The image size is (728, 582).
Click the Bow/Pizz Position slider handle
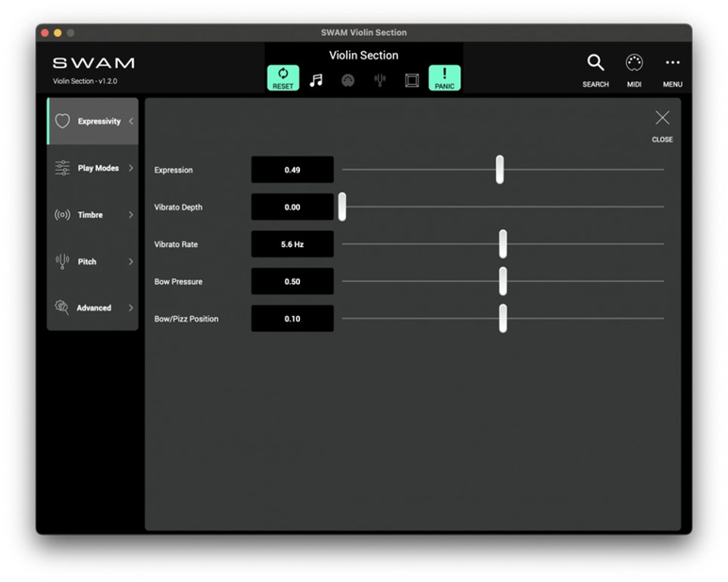[x=503, y=318]
